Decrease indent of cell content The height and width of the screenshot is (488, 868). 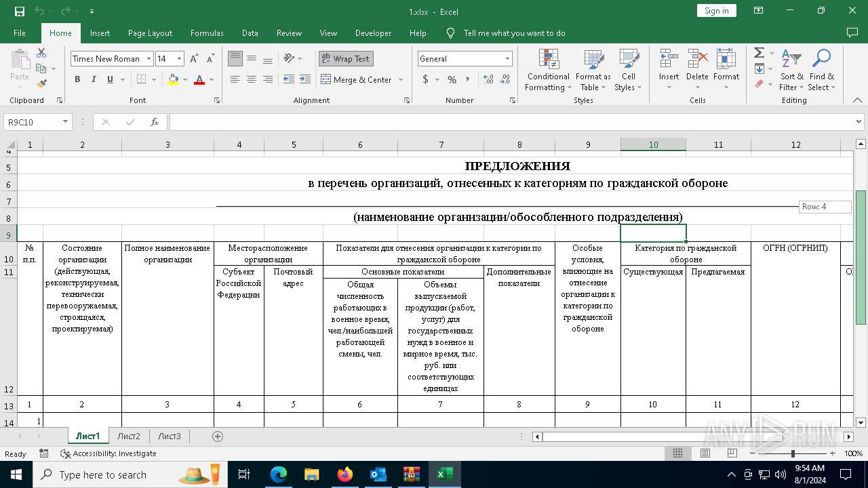[288, 79]
